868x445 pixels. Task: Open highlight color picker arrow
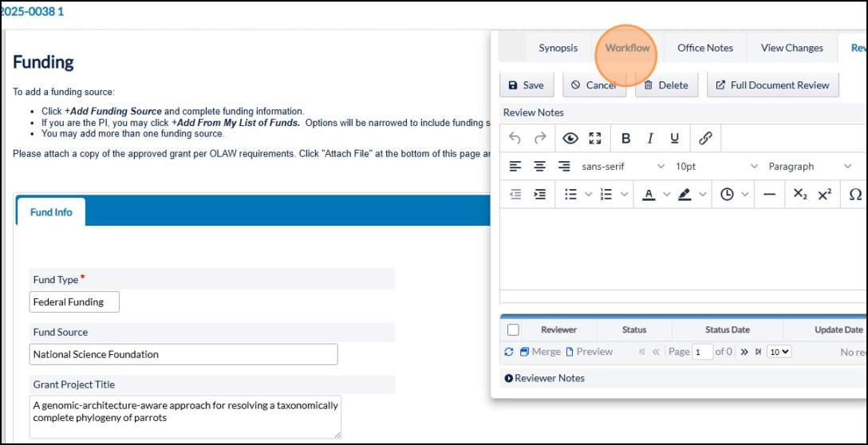pos(703,195)
